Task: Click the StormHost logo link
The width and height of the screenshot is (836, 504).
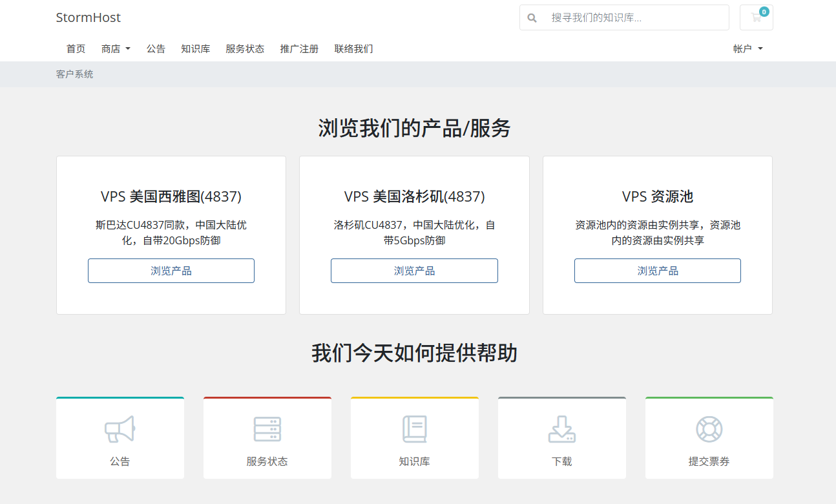Action: pos(88,17)
